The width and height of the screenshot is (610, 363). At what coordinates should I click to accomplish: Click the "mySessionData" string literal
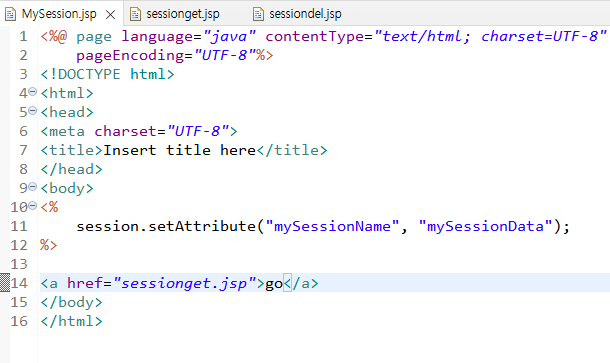486,226
